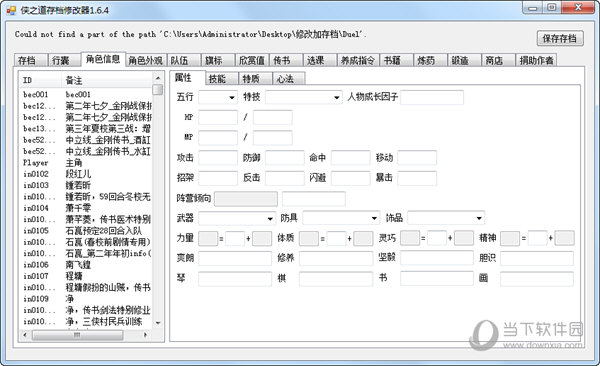Click the list scroll-up arrow
Screen dimensions: 600x366
(x=158, y=78)
